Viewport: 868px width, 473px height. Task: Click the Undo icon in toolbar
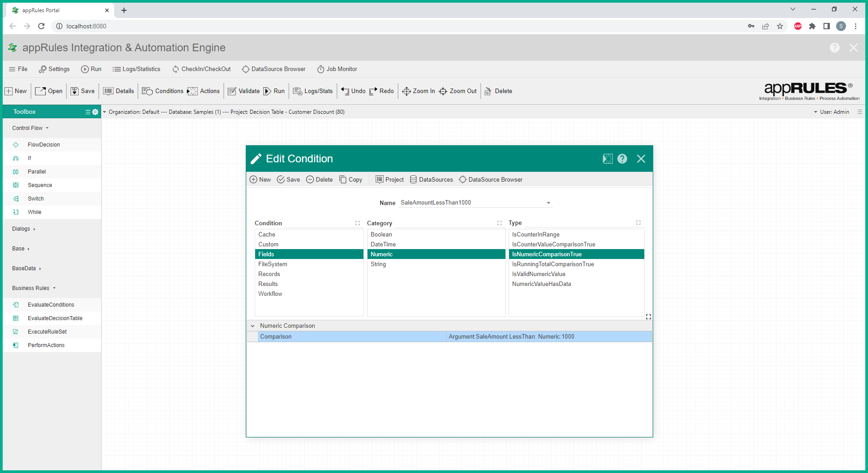(x=345, y=91)
